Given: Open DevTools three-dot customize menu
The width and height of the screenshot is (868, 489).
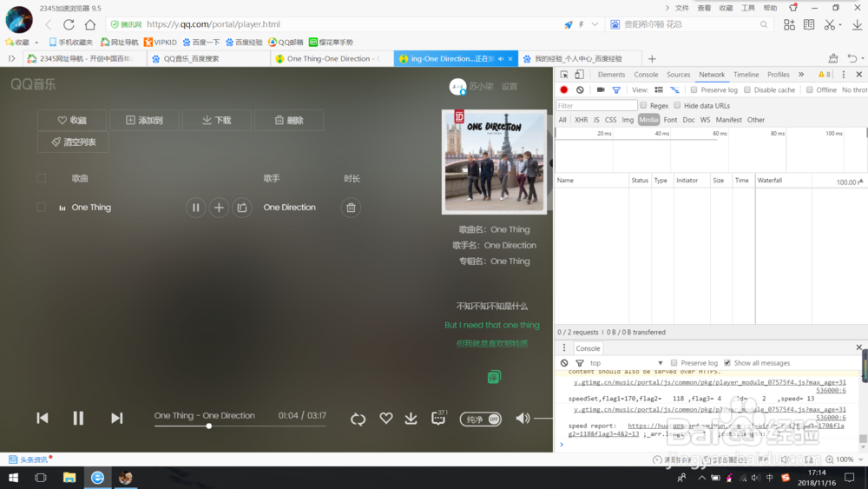Looking at the screenshot, I should (844, 75).
